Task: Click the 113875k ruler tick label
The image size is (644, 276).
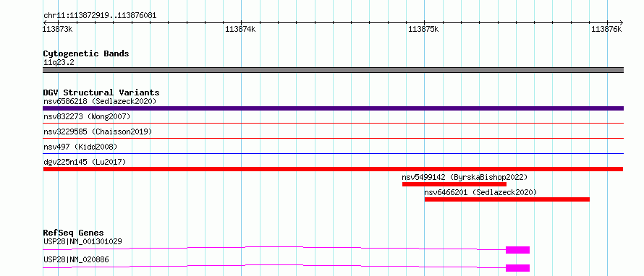Action: tap(423, 29)
